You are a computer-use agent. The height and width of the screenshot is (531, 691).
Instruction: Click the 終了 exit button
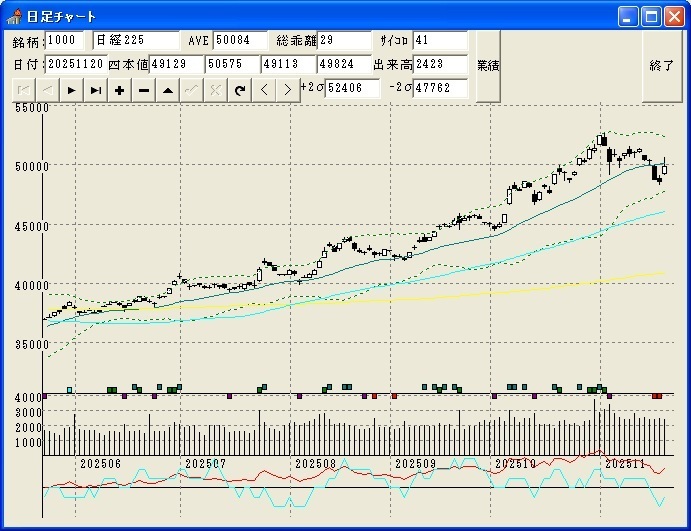[x=661, y=65]
